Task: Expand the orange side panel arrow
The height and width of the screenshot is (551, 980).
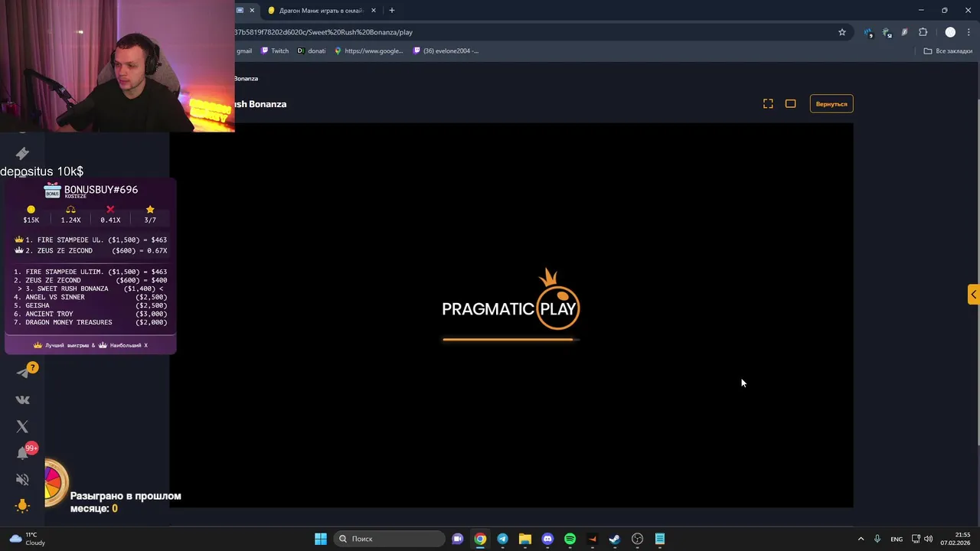Action: (x=973, y=295)
